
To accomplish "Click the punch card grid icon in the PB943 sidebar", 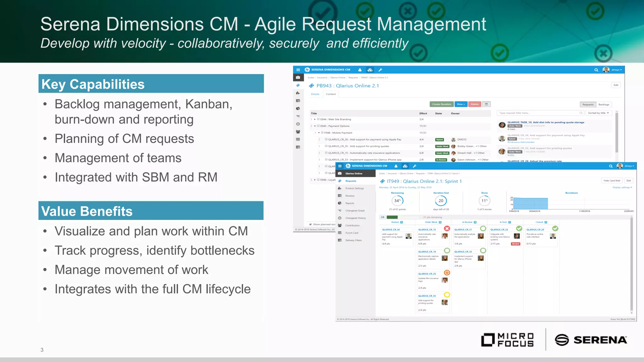I will coord(298,139).
